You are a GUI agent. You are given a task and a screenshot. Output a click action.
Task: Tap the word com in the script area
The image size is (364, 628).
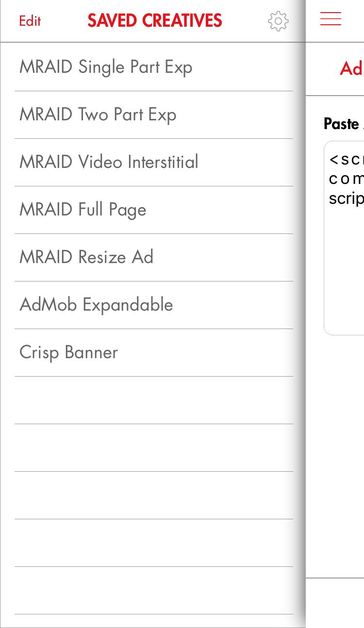coord(346,179)
